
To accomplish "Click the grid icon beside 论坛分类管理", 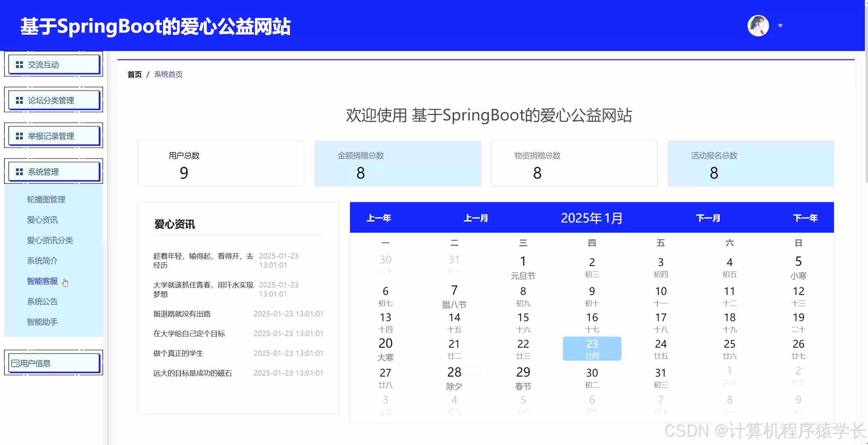I will click(19, 100).
